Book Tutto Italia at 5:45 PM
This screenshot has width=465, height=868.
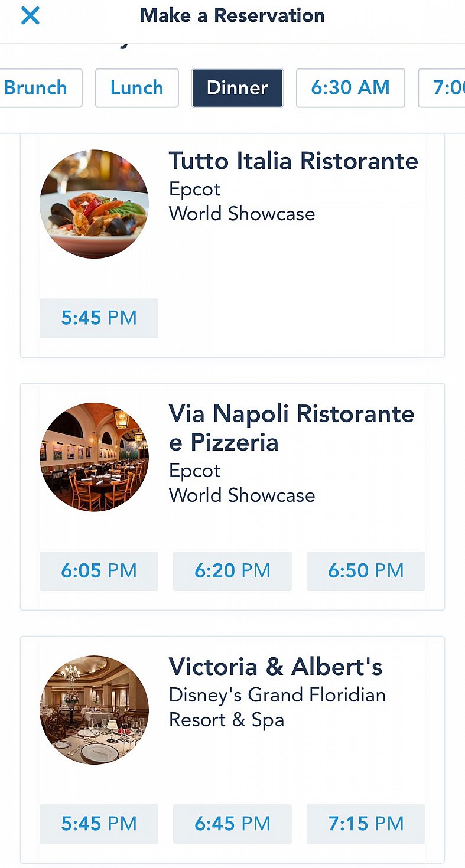click(x=99, y=318)
